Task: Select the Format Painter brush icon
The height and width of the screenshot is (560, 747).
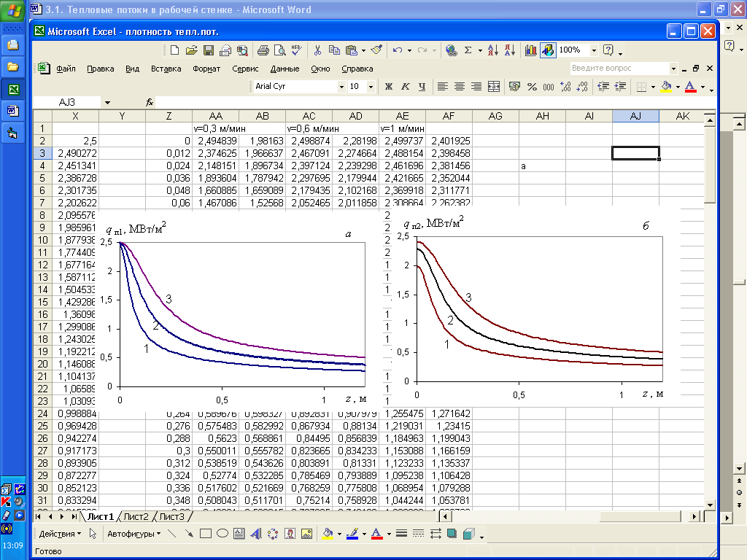Action: pos(376,50)
